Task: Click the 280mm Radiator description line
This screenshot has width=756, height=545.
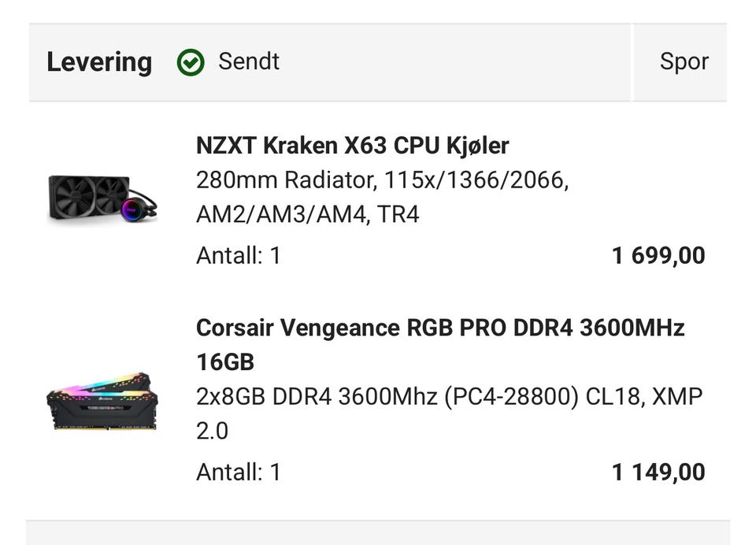Action: (382, 180)
